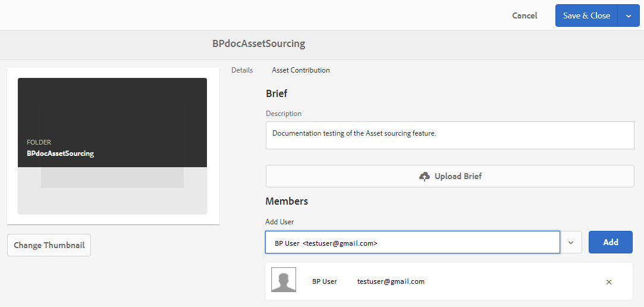Click the Members section heading
The image size is (644, 307).
[x=287, y=201]
